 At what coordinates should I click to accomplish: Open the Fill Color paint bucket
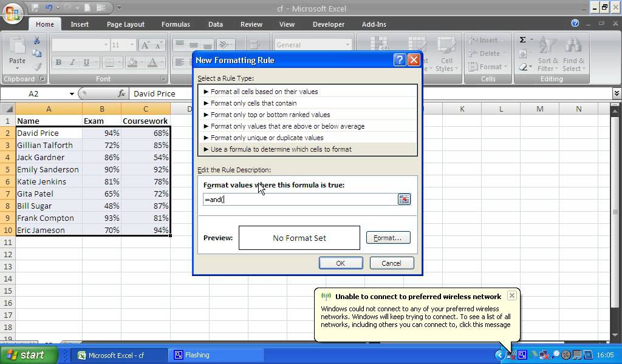tap(132, 62)
